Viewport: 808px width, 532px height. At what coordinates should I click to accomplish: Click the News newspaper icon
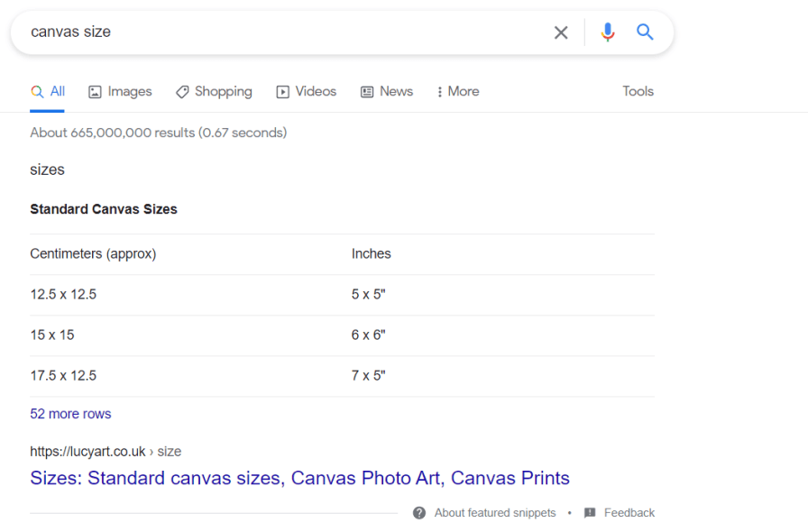367,92
